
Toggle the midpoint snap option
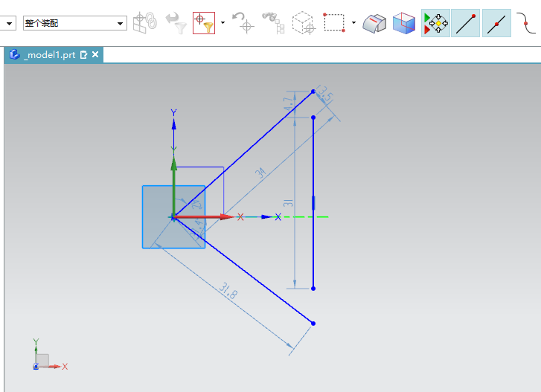pyautogui.click(x=496, y=23)
